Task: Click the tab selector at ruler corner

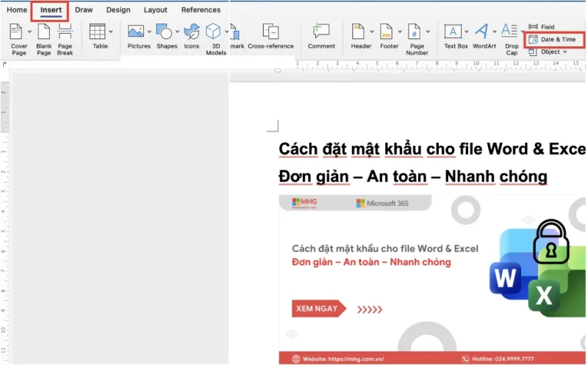Action: coord(4,65)
